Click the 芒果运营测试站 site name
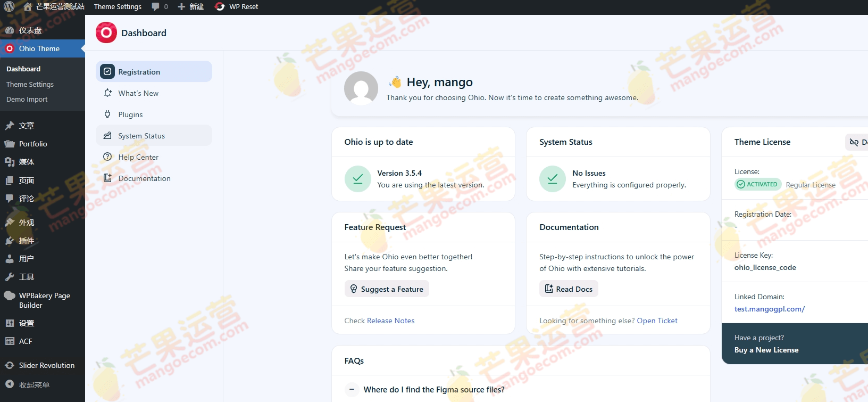This screenshot has width=868, height=402. [x=60, y=7]
